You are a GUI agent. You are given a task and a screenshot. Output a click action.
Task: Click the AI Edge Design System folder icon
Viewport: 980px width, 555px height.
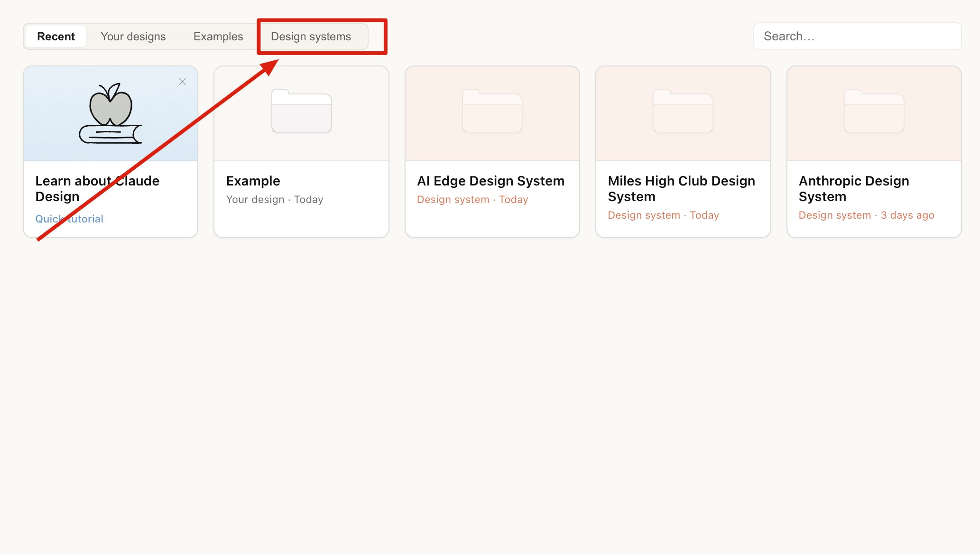click(492, 111)
